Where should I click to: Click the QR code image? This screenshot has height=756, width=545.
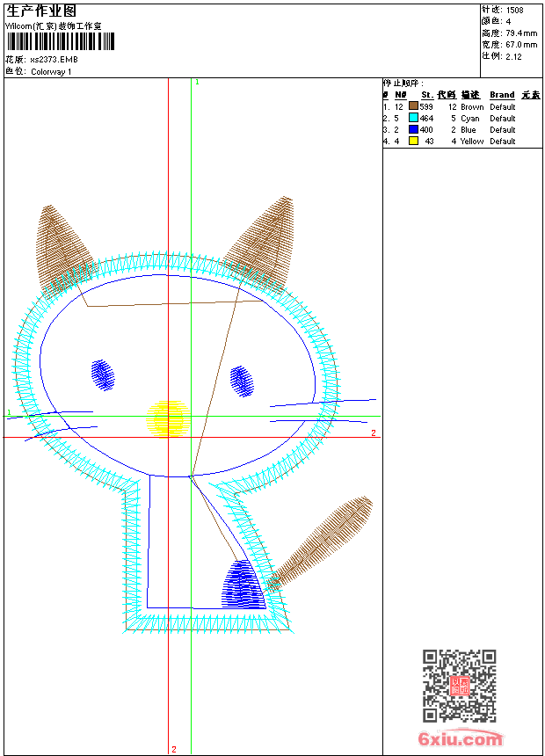click(x=460, y=686)
